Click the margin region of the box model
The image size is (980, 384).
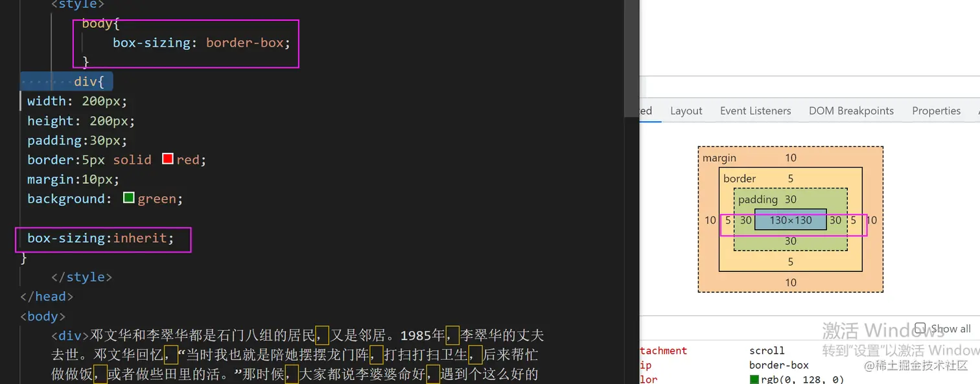click(x=719, y=157)
